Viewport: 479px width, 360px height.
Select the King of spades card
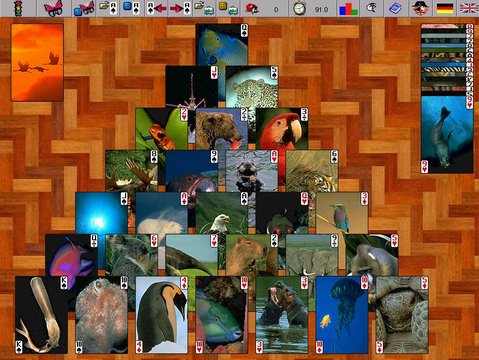pyautogui.click(x=41, y=315)
